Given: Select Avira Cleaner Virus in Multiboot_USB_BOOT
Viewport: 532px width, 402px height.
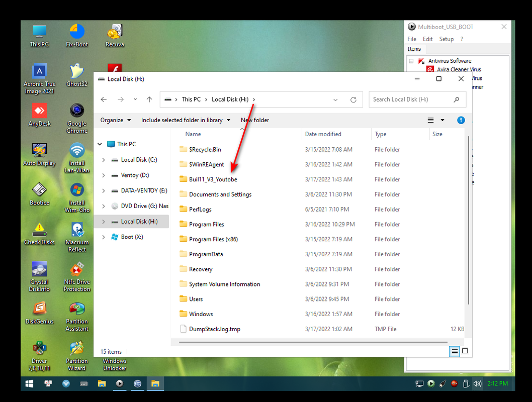Looking at the screenshot, I should coord(459,69).
